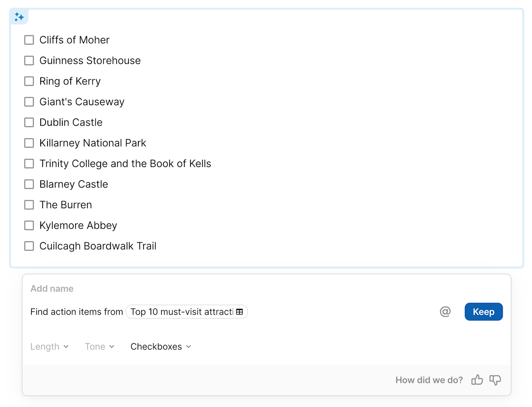This screenshot has width=532, height=407.
Task: Check the Blarney Castle checkbox
Action: click(29, 184)
